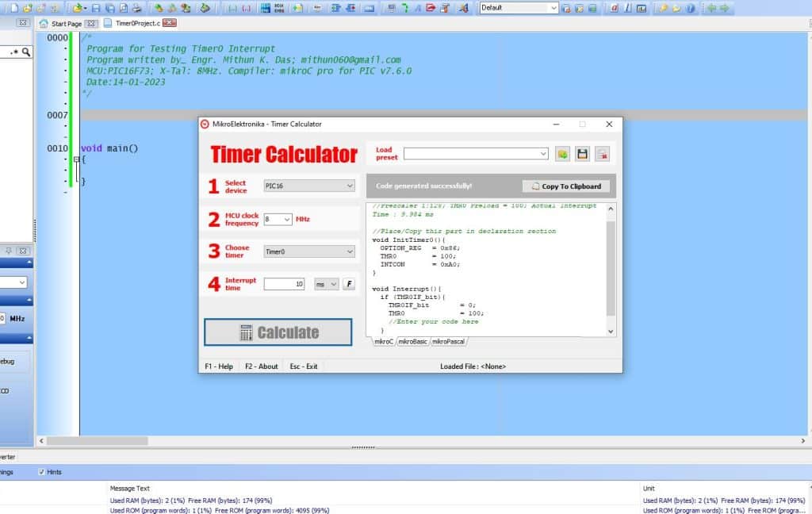Click F1 - Help in the calculator status bar
The image size is (812, 514).
(219, 366)
